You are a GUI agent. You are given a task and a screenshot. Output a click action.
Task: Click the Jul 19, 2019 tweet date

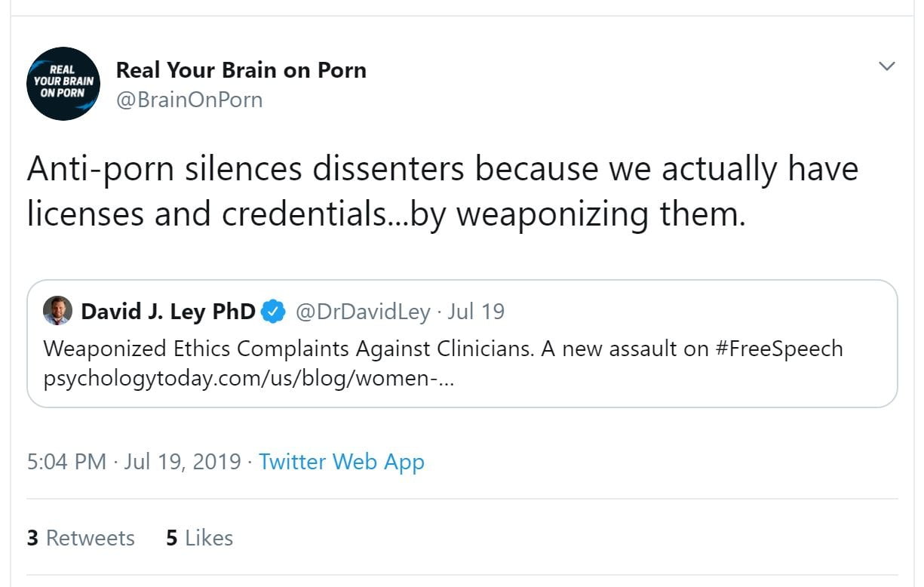[183, 462]
